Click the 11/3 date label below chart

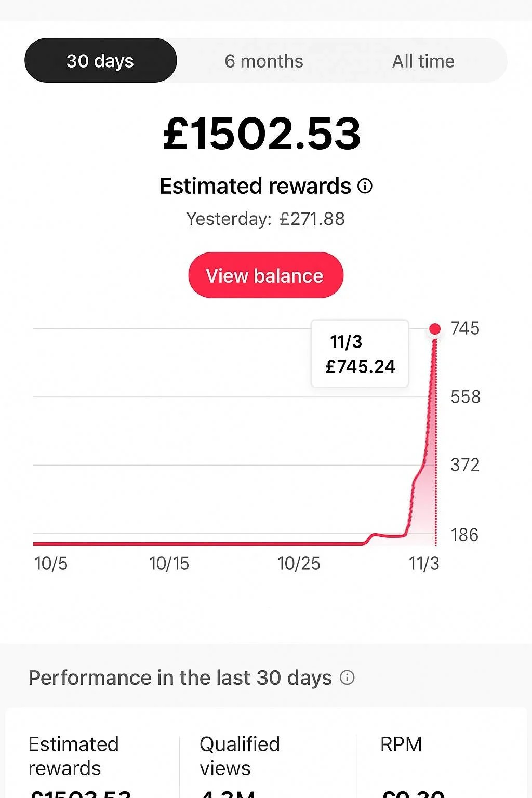coord(424,564)
